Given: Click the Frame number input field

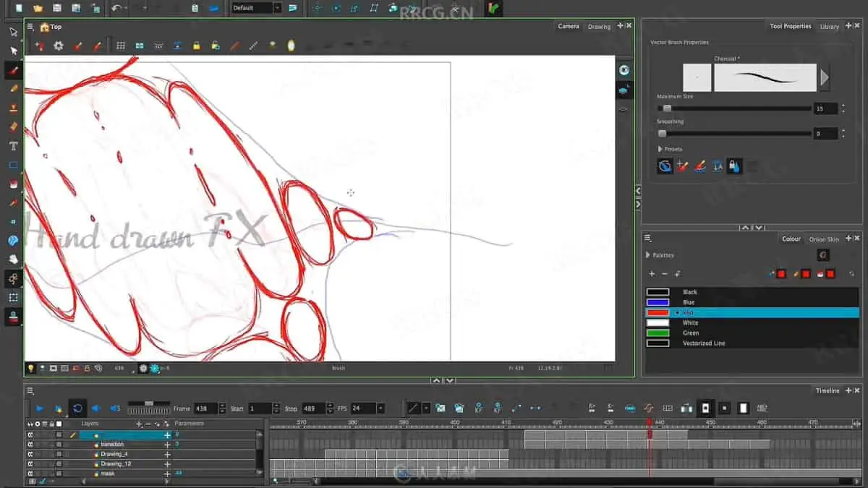Looking at the screenshot, I should (x=205, y=408).
